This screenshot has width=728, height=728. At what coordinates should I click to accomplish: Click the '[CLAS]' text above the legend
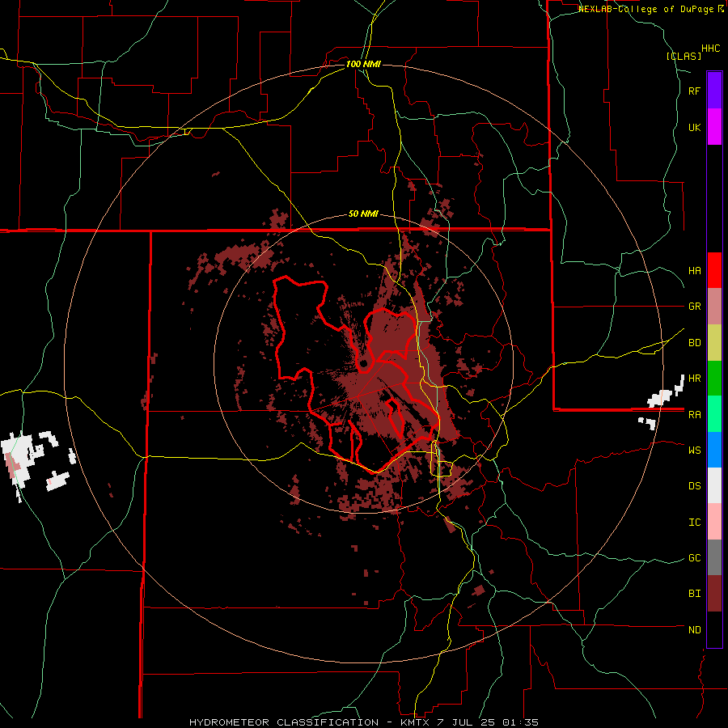pyautogui.click(x=684, y=56)
